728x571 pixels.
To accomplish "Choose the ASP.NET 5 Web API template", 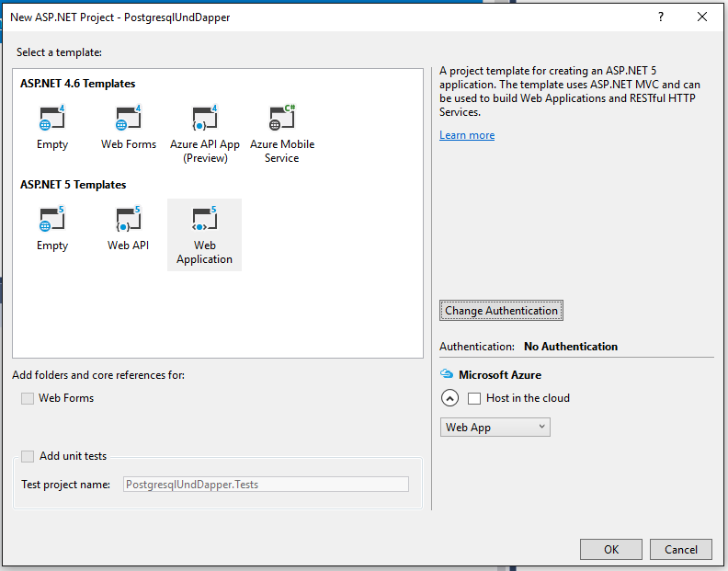I will [x=128, y=229].
